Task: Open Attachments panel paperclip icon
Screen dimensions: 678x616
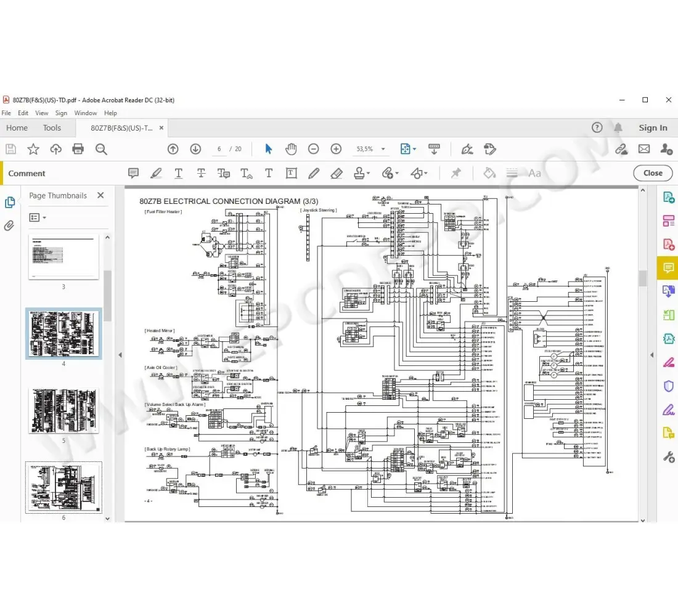Action: 9,226
